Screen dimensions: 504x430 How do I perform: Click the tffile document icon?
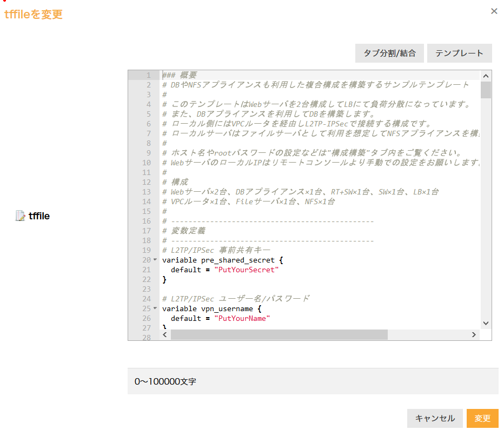[x=21, y=216]
